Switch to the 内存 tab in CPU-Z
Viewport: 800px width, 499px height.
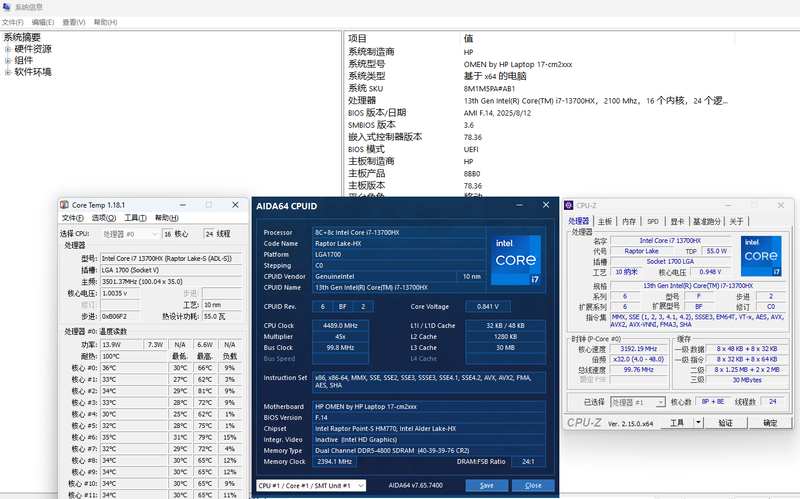(628, 221)
